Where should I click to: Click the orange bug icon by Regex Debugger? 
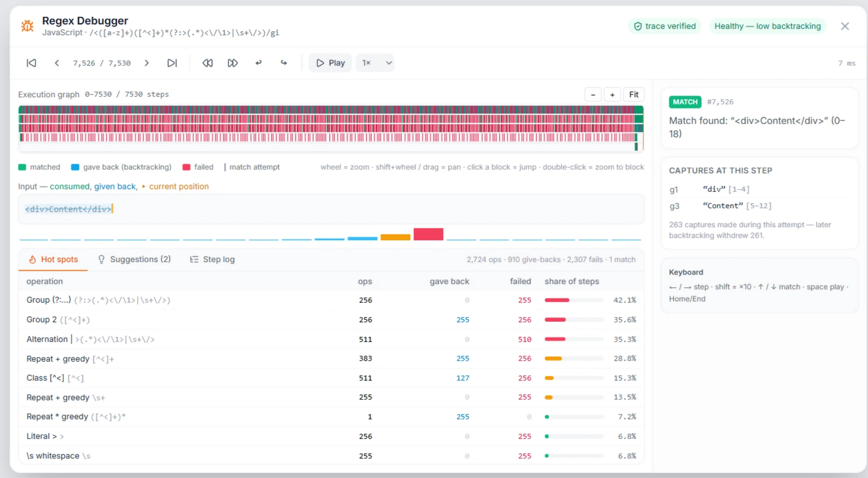click(x=27, y=26)
